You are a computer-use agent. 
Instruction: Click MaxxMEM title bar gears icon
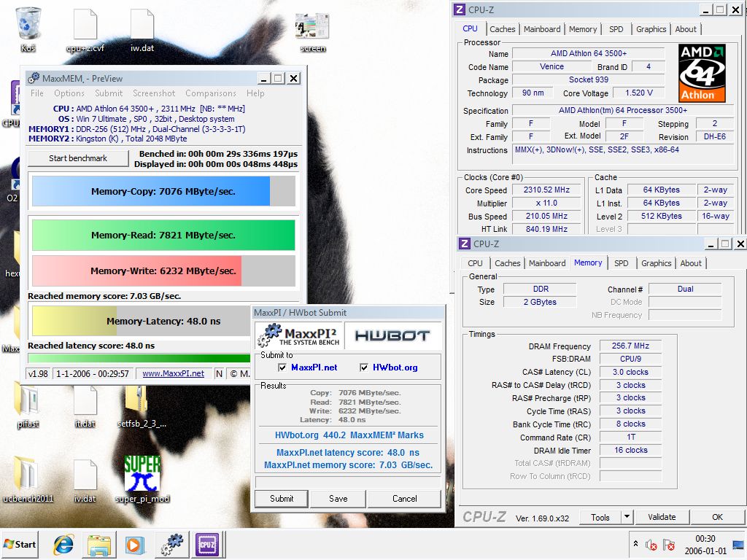pyautogui.click(x=34, y=78)
